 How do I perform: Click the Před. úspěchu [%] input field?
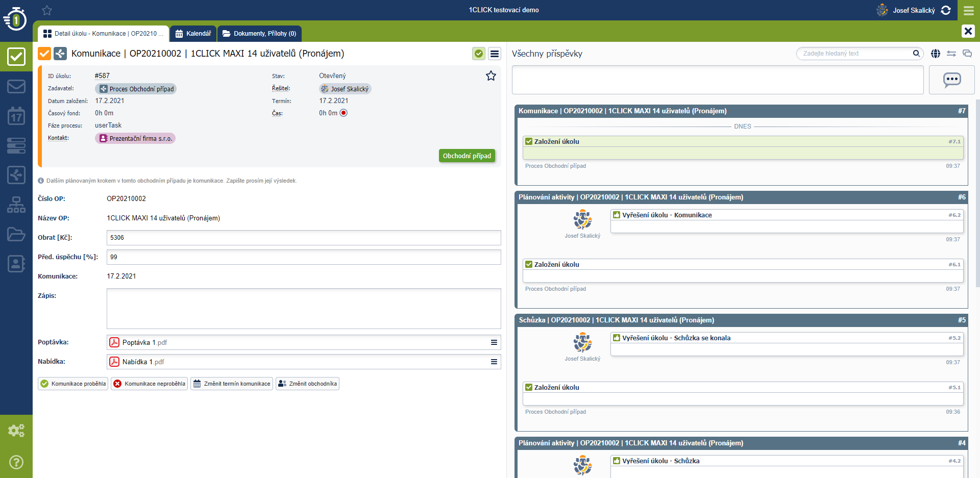[304, 257]
